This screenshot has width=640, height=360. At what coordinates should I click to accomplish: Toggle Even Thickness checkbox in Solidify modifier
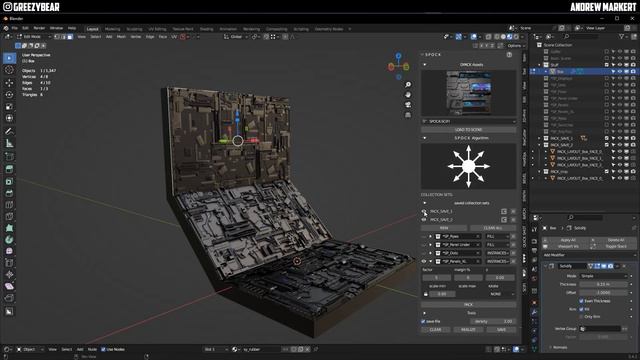pos(581,301)
